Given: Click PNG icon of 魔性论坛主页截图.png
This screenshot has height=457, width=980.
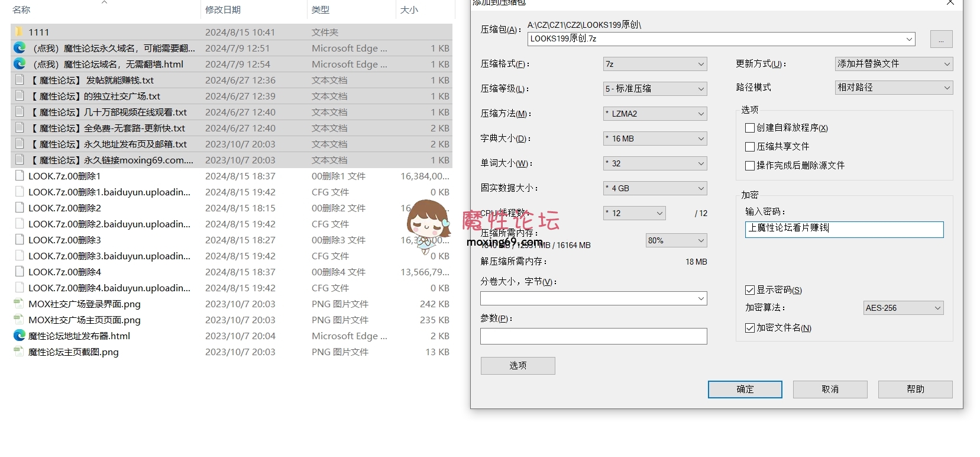Looking at the screenshot, I should pyautogui.click(x=19, y=352).
